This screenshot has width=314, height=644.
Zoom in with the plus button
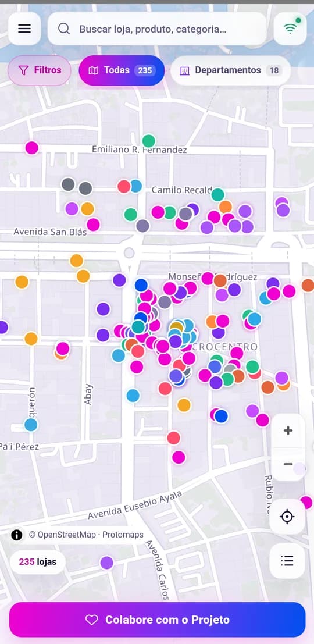[288, 430]
